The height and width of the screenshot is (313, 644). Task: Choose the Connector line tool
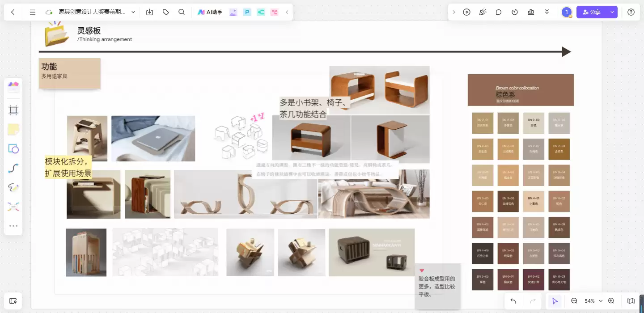point(13,168)
